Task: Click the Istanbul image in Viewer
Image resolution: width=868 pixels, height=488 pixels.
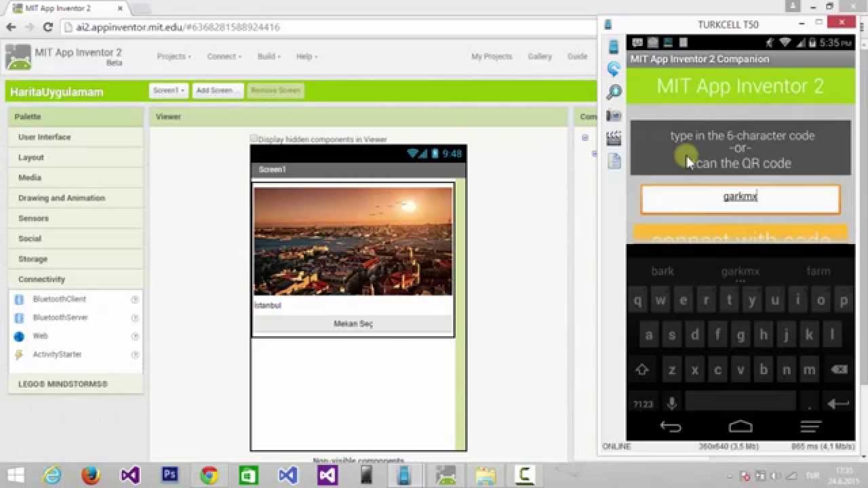Action: [353, 241]
